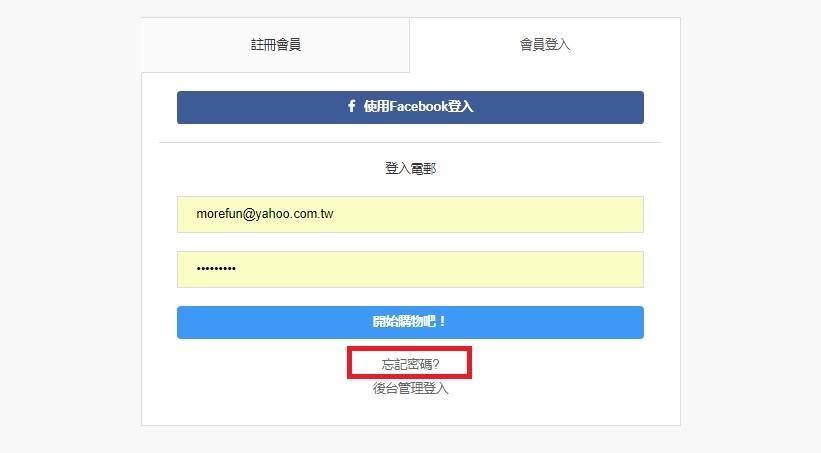This screenshot has height=453, width=821.
Task: Click the 開始購物吧！ submit button
Action: (x=410, y=322)
